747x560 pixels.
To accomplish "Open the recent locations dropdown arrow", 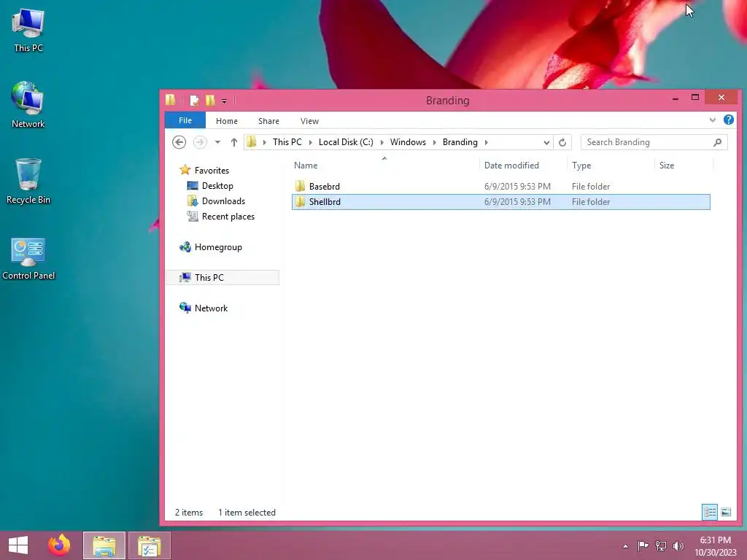I will click(x=217, y=142).
